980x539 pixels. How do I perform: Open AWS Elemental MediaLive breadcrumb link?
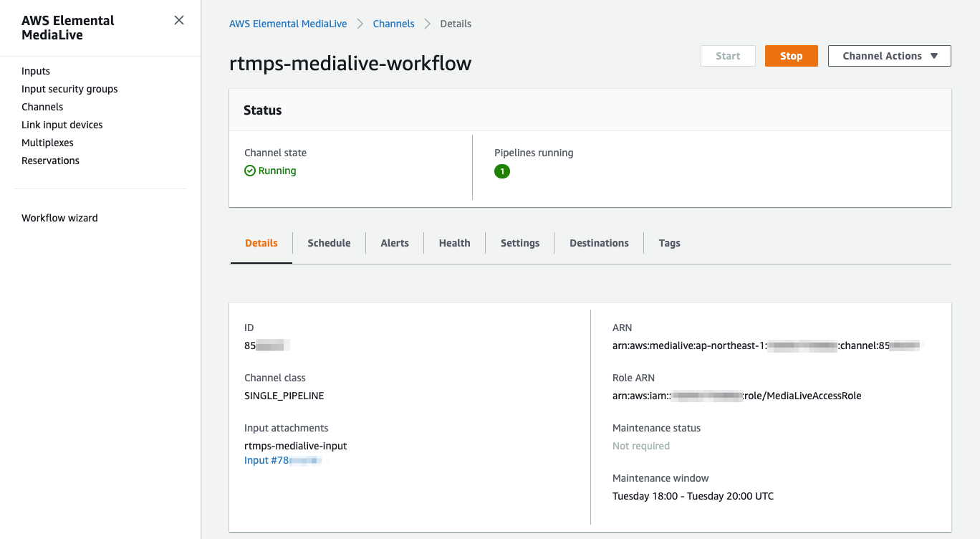tap(288, 24)
